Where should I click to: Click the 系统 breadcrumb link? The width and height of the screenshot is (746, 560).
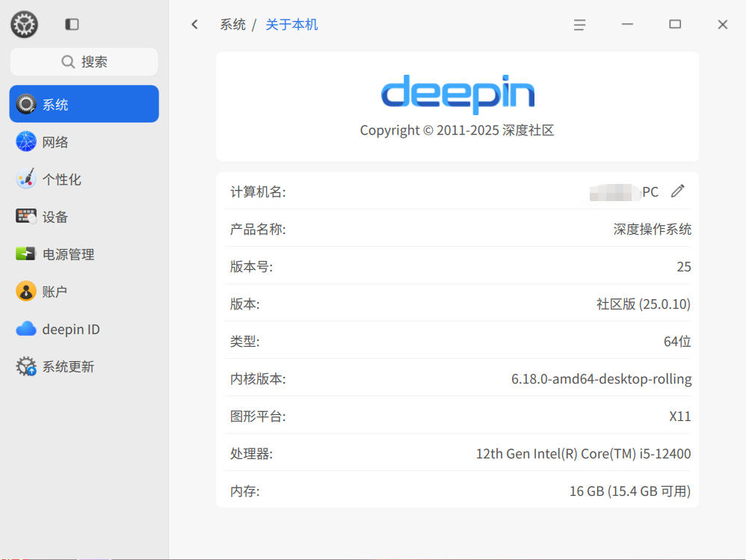(x=232, y=24)
